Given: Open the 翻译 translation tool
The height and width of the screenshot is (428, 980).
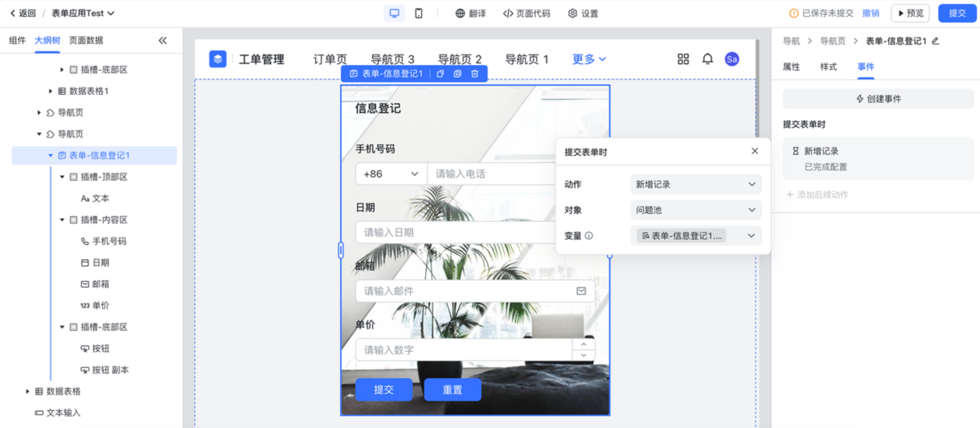Looking at the screenshot, I should coord(470,13).
